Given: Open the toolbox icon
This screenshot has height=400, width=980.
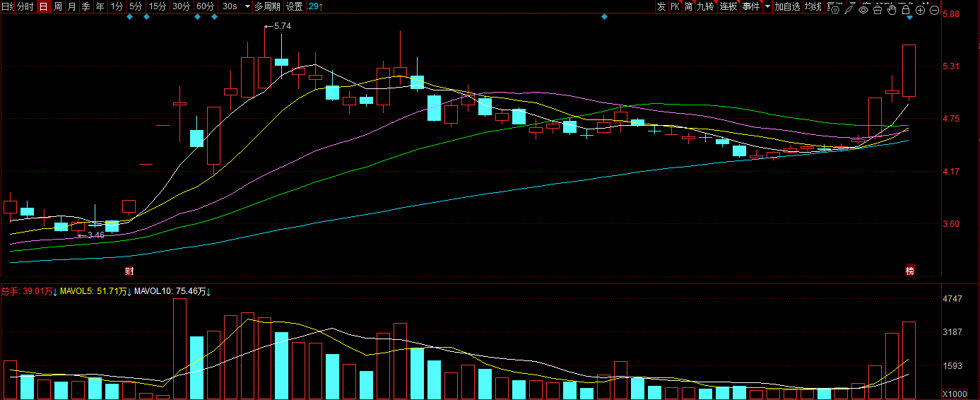Looking at the screenshot, I should coord(878,10).
